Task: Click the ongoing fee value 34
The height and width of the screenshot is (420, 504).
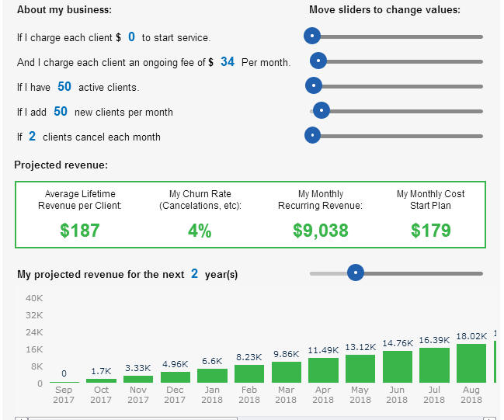Action: coord(227,61)
